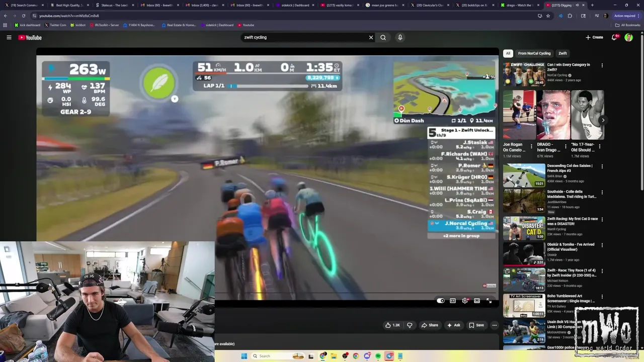Click the Ask button

click(453, 325)
